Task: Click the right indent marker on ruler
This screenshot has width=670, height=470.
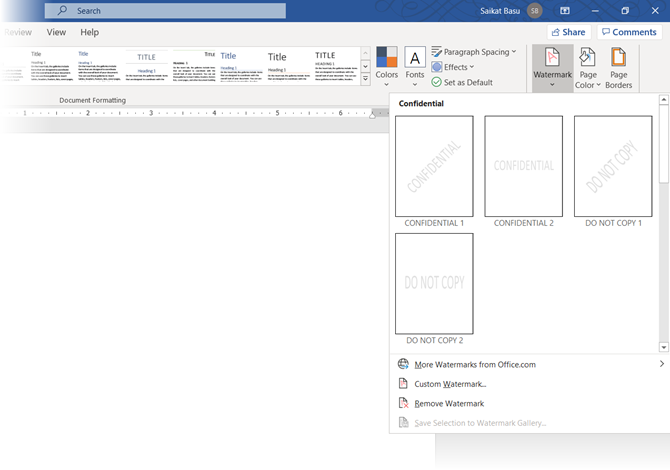Action: click(372, 115)
